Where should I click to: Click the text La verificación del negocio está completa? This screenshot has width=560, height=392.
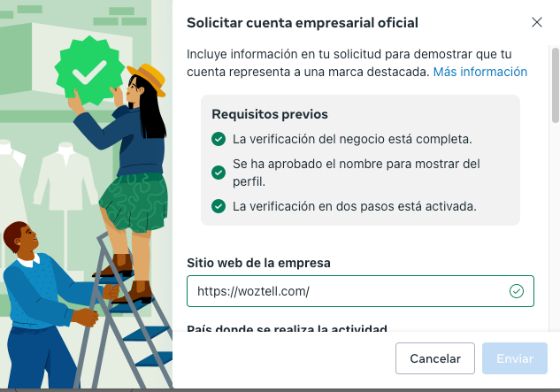352,139
